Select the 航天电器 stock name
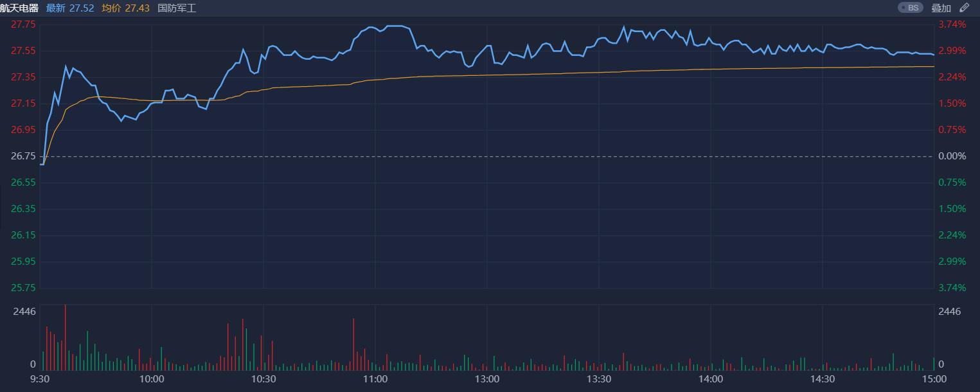 (x=19, y=8)
